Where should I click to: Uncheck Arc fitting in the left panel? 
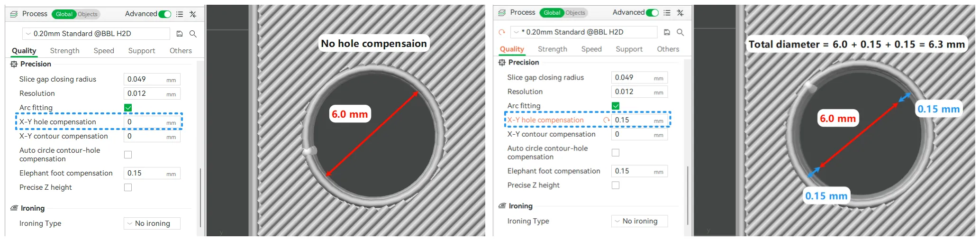(x=128, y=108)
